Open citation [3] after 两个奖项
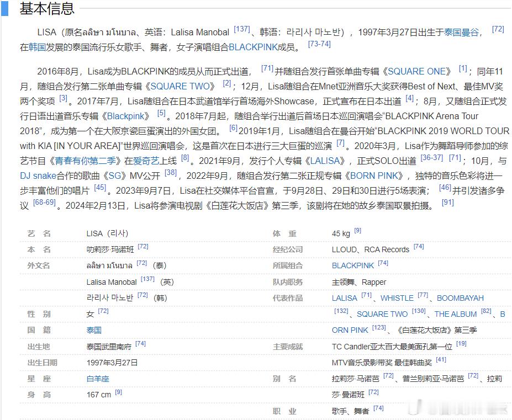The width and height of the screenshot is (512, 420). coord(63,98)
